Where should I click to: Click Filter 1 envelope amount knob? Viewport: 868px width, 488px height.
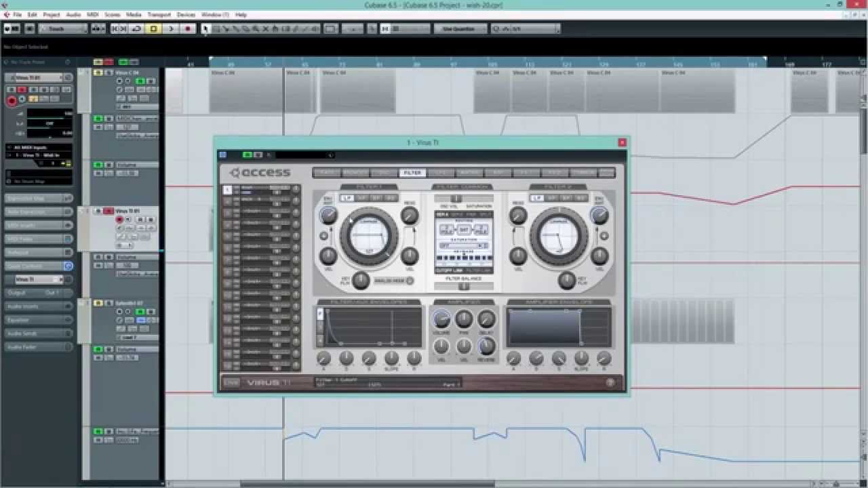[x=328, y=216]
